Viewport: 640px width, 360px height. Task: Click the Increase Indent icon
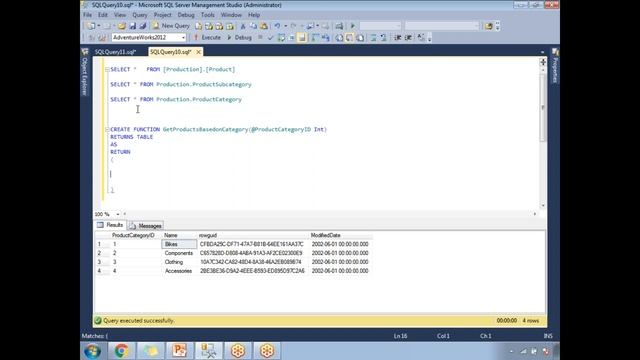[408, 38]
